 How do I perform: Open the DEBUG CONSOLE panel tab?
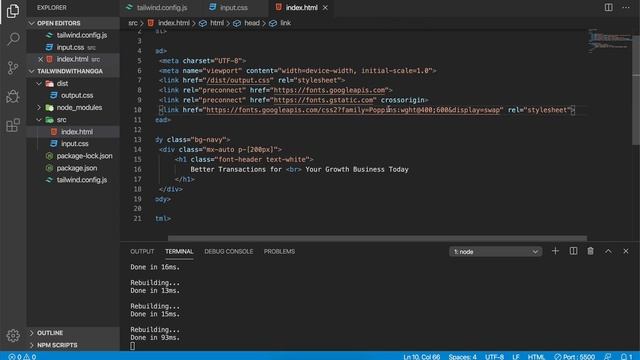coord(229,251)
